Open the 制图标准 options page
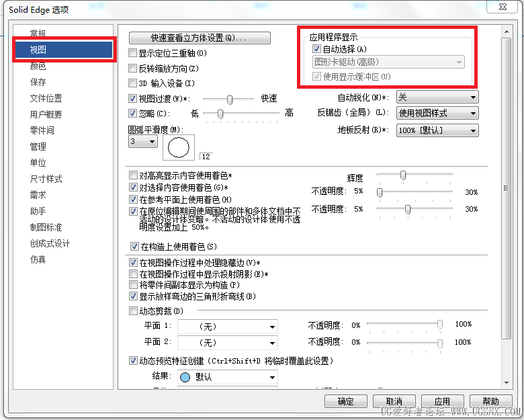The height and width of the screenshot is (420, 524). pos(46,227)
